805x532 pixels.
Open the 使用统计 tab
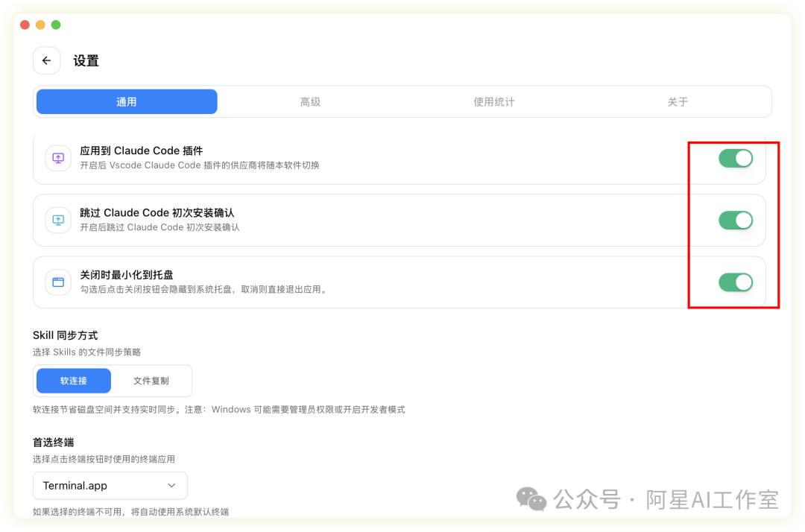493,102
